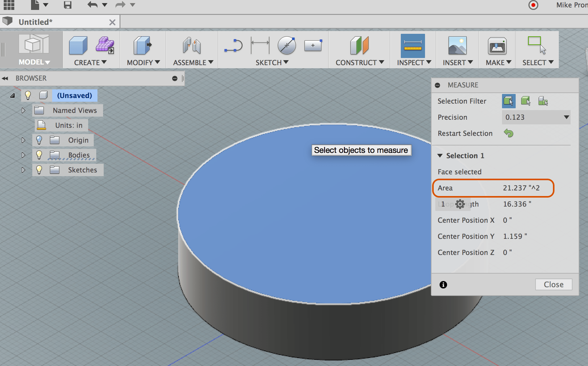
Task: Expand the Bodies folder
Action: (23, 155)
